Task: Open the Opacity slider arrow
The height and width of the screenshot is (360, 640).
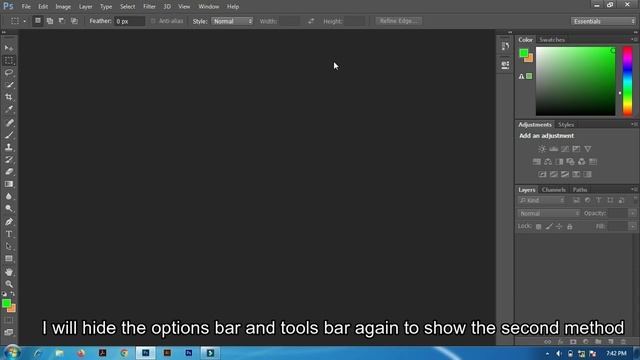Action: tap(633, 213)
